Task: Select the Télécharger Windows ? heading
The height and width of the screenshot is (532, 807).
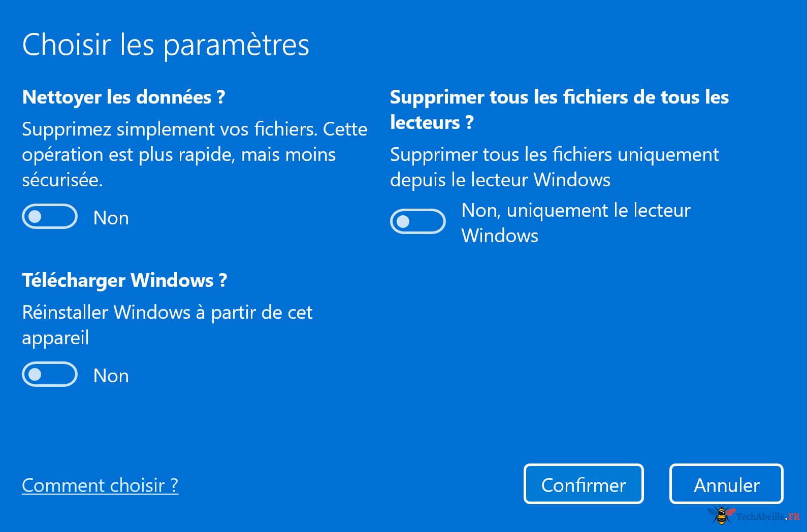Action: (124, 280)
